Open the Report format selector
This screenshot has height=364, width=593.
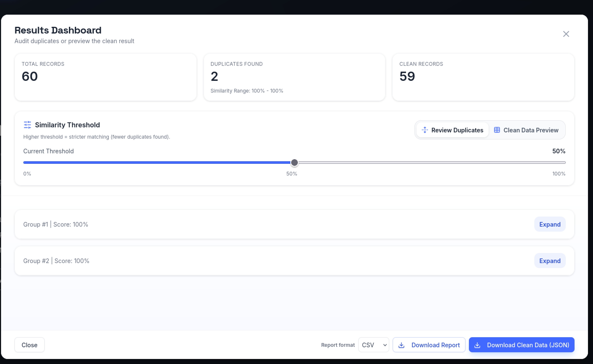(373, 345)
